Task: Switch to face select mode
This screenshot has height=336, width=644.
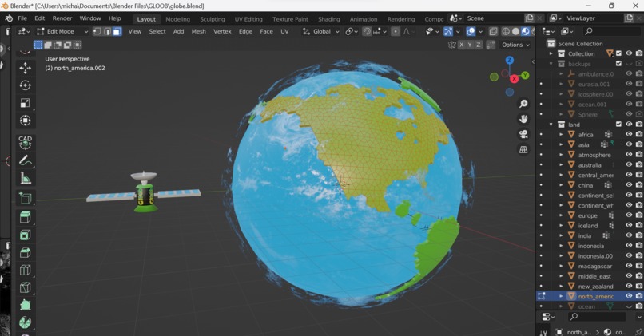Action: (x=117, y=32)
